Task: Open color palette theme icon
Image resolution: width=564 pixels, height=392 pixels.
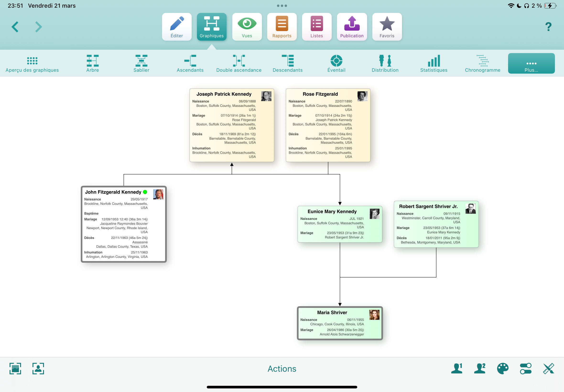Action: [503, 368]
